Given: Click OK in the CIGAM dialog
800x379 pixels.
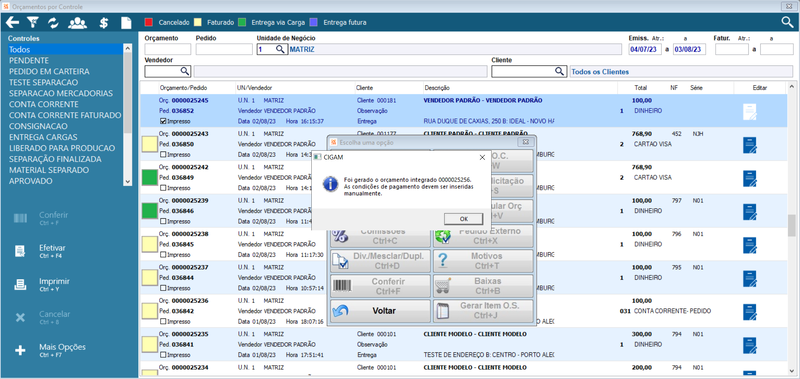Looking at the screenshot, I should click(464, 219).
